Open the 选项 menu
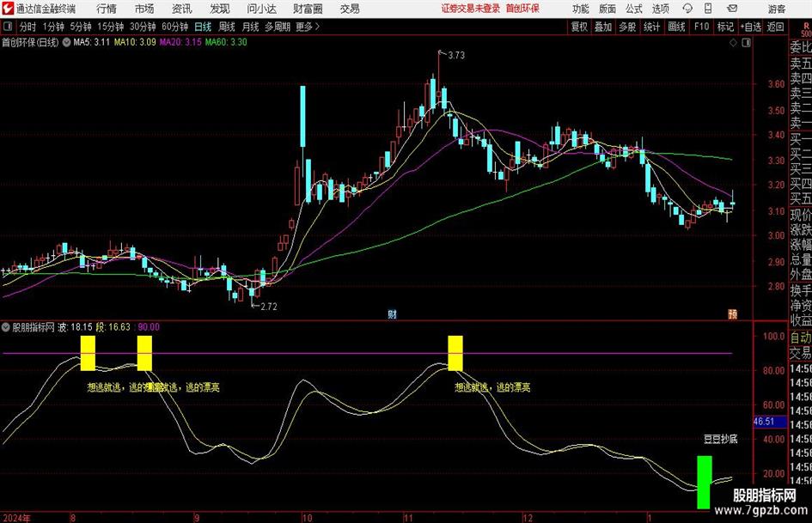The width and height of the screenshot is (812, 523). pos(660,9)
